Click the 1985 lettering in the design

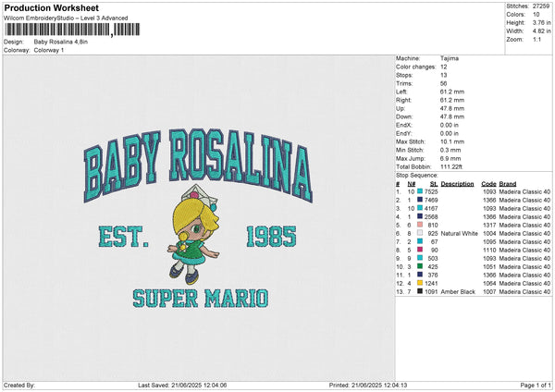click(x=271, y=237)
